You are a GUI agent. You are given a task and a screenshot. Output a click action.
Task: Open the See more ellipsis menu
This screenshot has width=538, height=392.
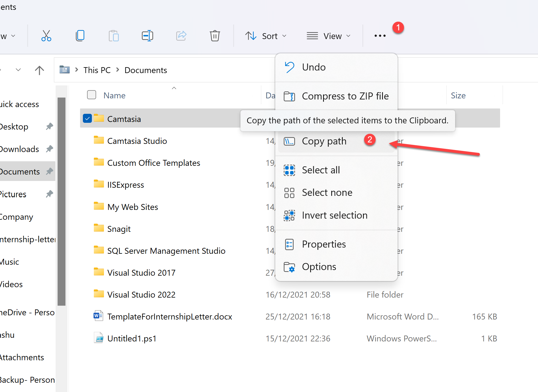coord(380,36)
